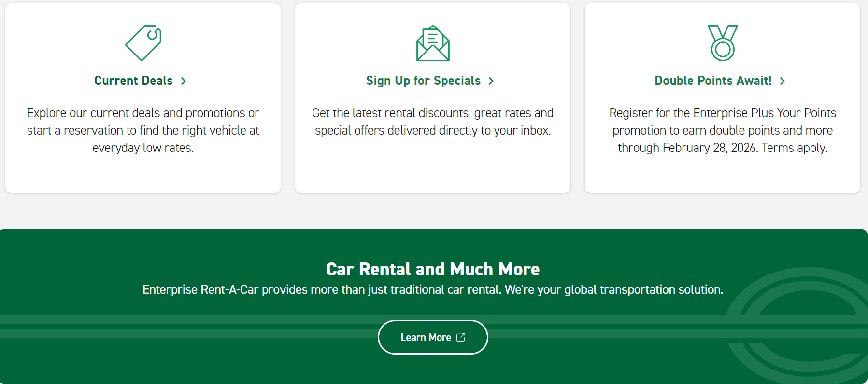
Task: Click the global transportation solution subtitle text
Action: pos(433,289)
